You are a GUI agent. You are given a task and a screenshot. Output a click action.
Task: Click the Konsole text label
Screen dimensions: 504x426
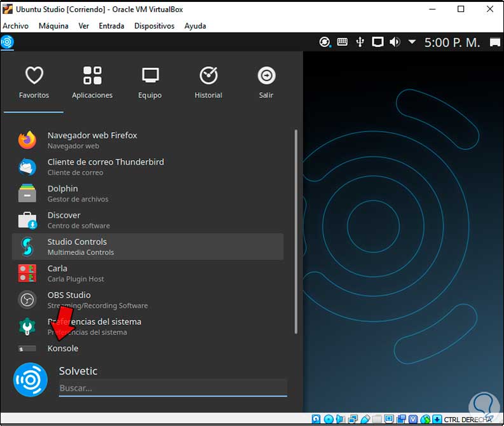coord(63,348)
